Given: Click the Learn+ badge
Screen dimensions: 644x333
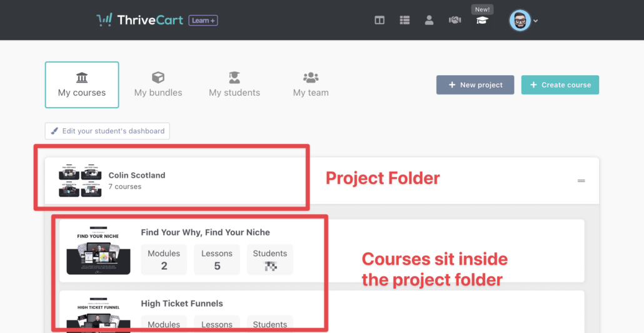Looking at the screenshot, I should (x=203, y=20).
